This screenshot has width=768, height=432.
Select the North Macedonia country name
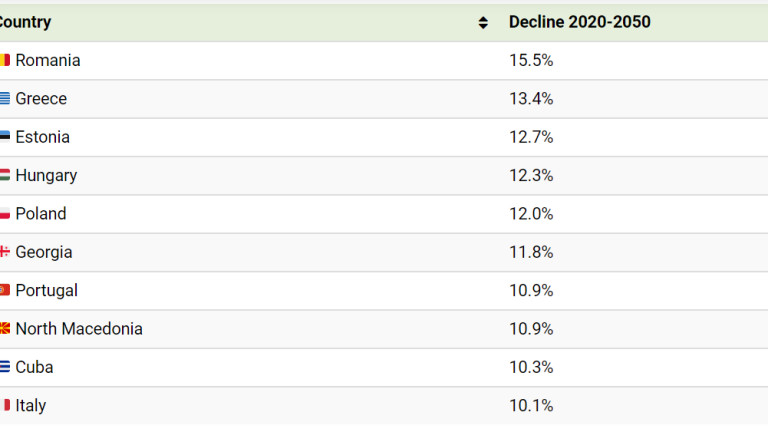point(79,329)
